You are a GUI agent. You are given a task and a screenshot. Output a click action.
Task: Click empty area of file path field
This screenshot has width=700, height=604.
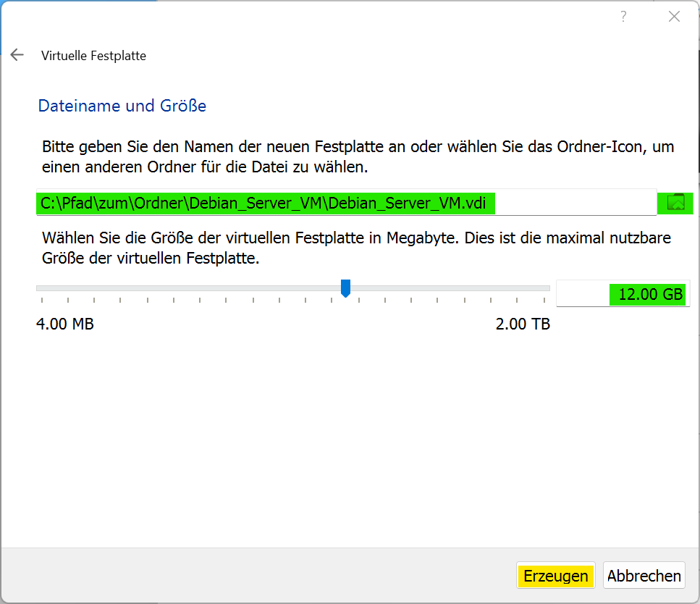[x=576, y=203]
